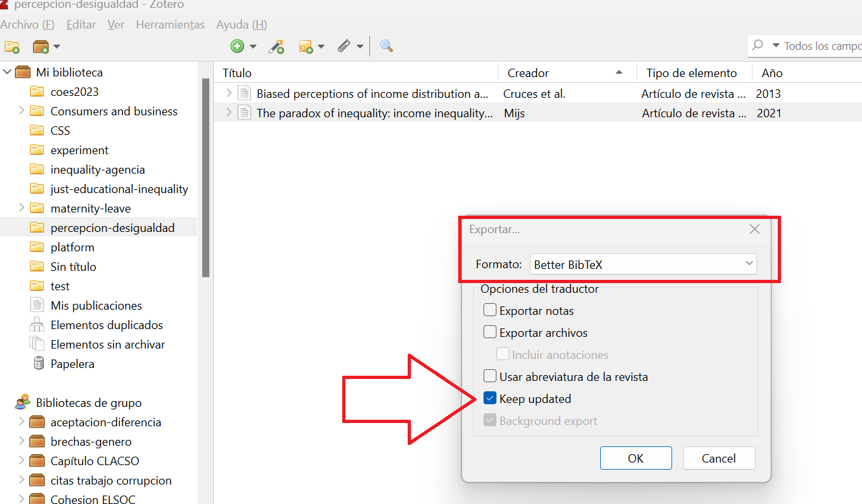Check the Exportar archivos option
The height and width of the screenshot is (504, 862).
490,333
